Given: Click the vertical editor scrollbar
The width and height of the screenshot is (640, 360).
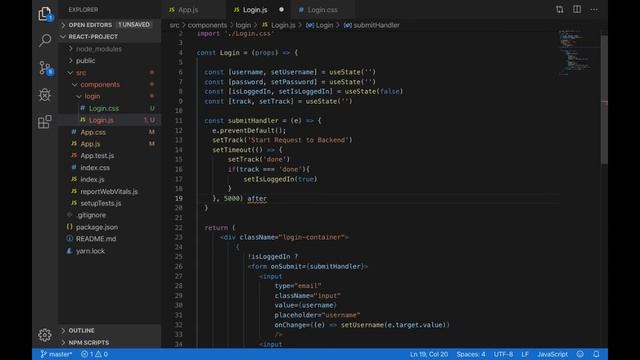Looking at the screenshot, I should pyautogui.click(x=604, y=99).
